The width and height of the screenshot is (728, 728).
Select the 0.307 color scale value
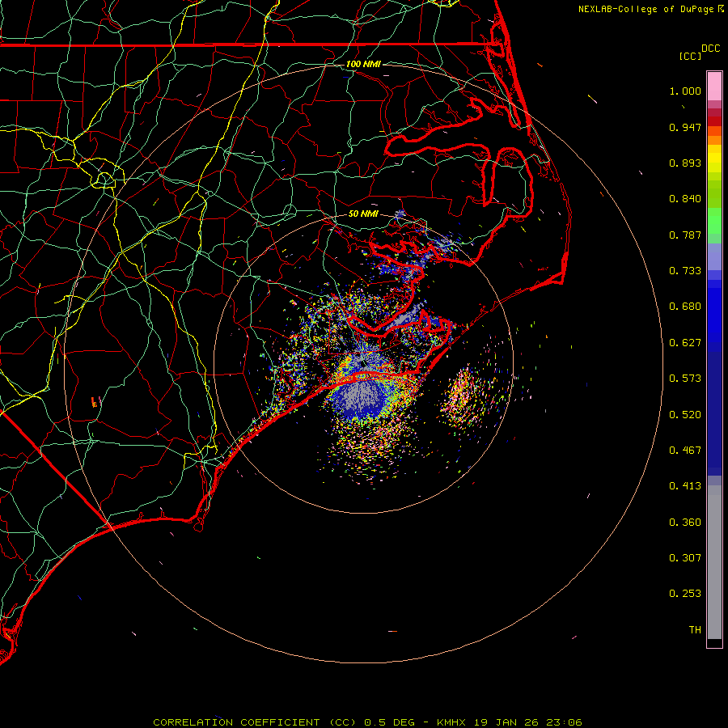tap(685, 558)
